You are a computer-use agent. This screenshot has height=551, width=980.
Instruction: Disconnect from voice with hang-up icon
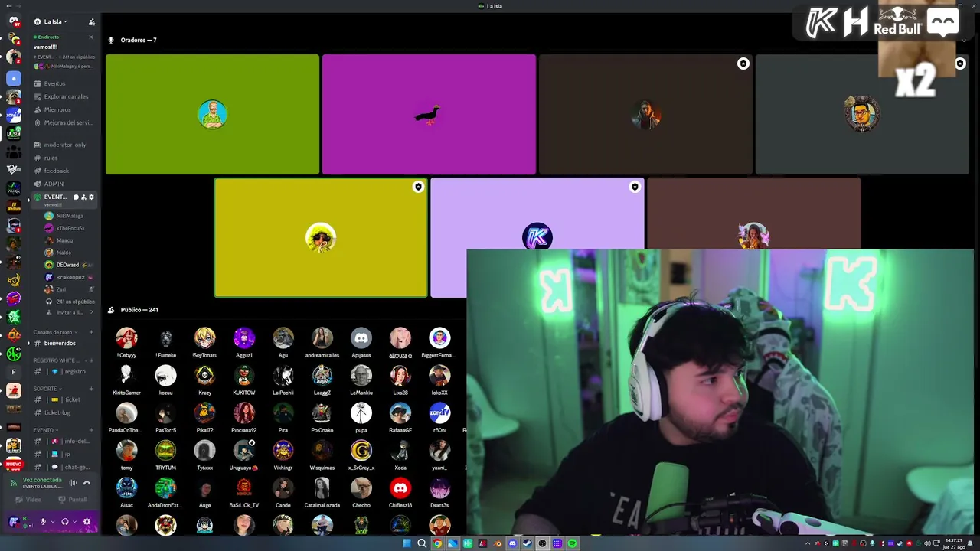pos(87,483)
